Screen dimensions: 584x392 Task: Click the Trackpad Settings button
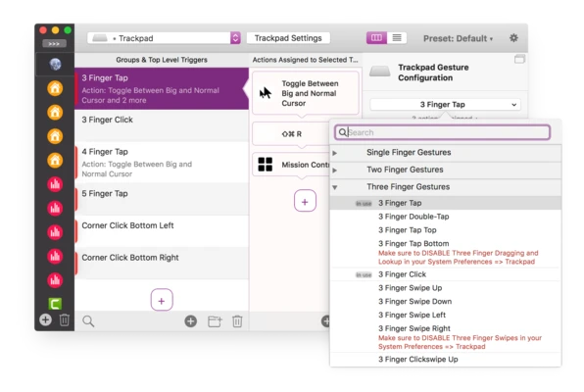point(288,38)
